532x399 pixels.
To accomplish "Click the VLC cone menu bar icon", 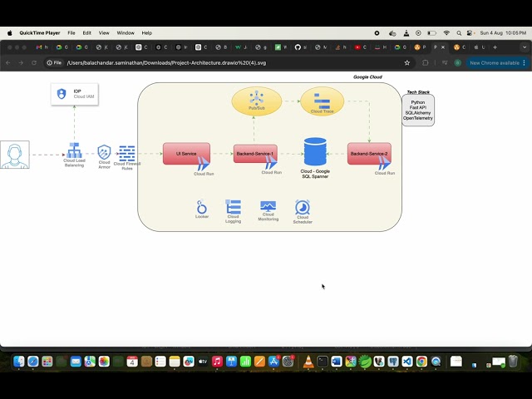I will 406,33.
